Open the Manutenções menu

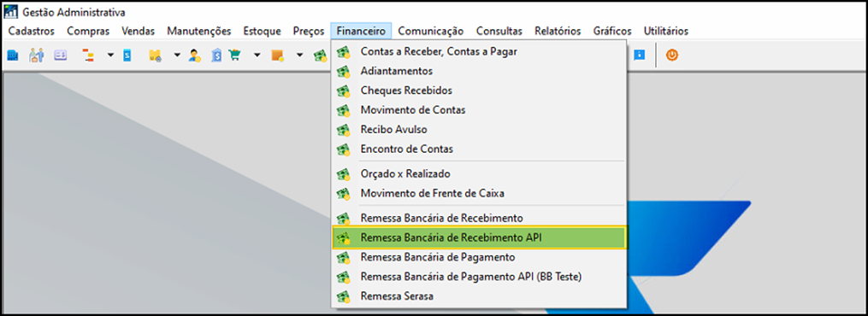(199, 31)
